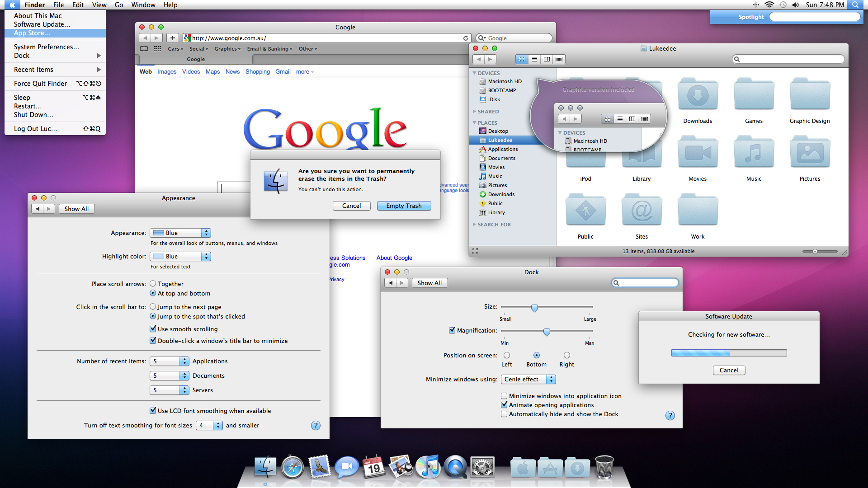Open Minimize windows using dropdown
This screenshot has width=868, height=488.
tap(528, 379)
